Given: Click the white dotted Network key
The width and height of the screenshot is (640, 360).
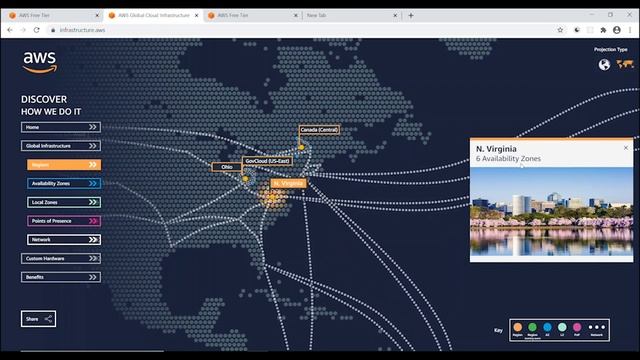Looking at the screenshot, I should pos(596,327).
